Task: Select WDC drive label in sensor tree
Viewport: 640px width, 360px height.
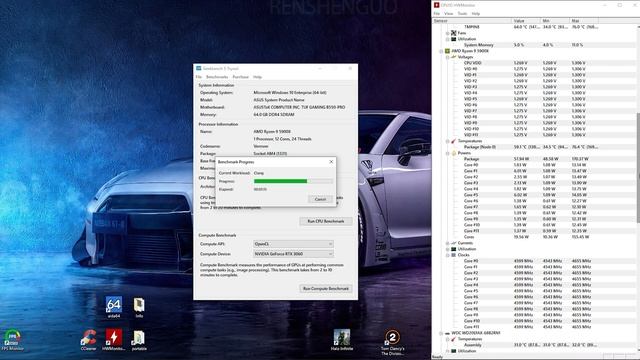Action: tap(476, 333)
